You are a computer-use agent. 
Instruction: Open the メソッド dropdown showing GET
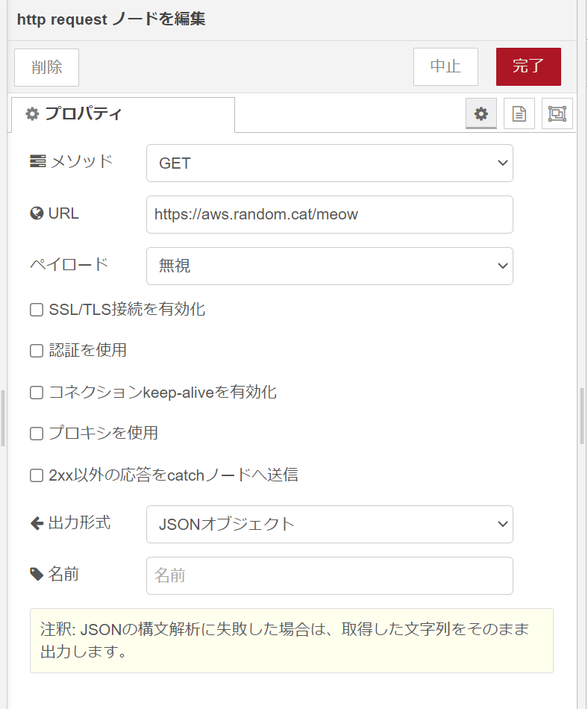pyautogui.click(x=329, y=163)
